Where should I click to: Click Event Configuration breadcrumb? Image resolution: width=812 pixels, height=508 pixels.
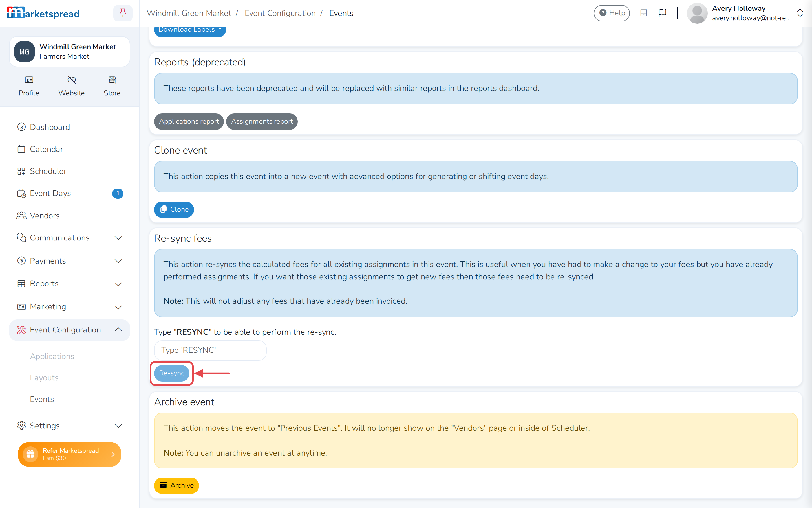[x=280, y=13]
